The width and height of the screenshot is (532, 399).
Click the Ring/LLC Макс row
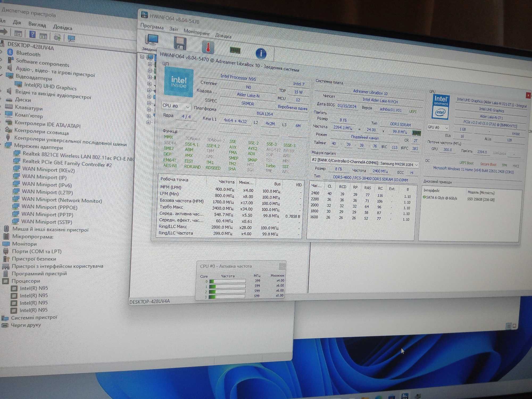(229, 227)
